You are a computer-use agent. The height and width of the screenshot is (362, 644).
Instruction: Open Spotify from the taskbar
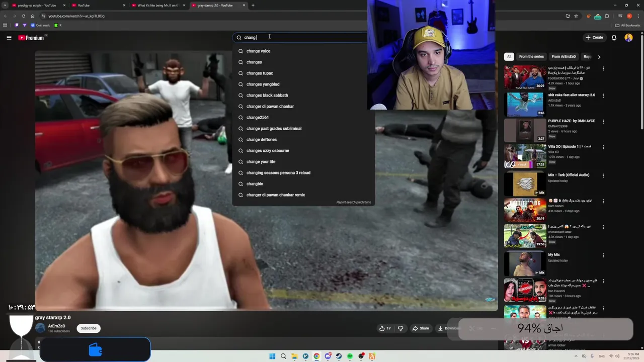tap(350, 356)
